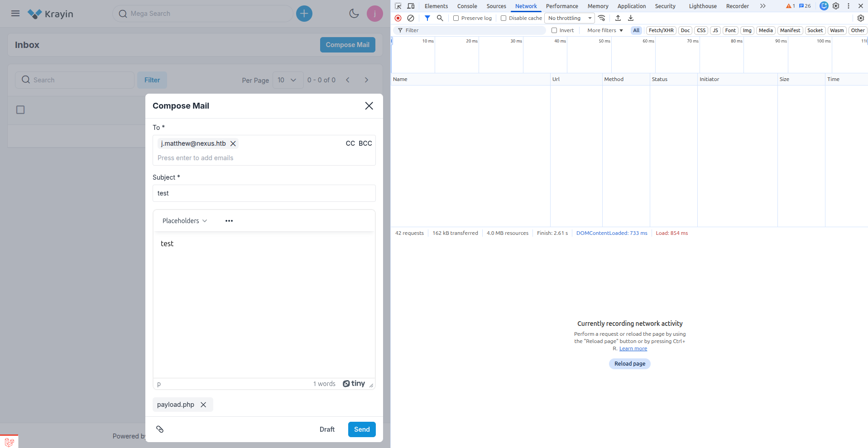This screenshot has height=448, width=868.
Task: Click the Krayin logo
Action: click(50, 14)
